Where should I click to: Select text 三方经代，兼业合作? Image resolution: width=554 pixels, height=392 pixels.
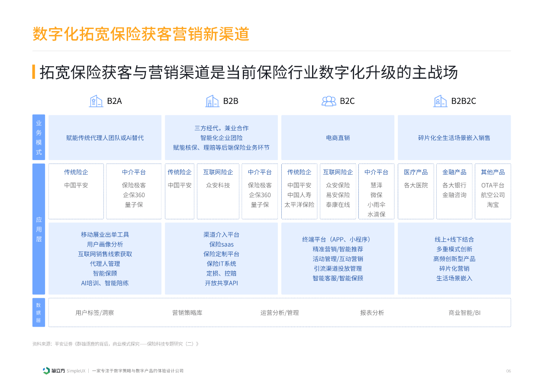coord(221,129)
